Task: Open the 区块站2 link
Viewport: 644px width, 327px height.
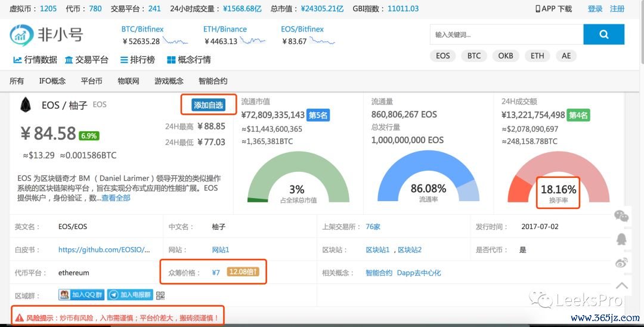Action: tap(410, 250)
